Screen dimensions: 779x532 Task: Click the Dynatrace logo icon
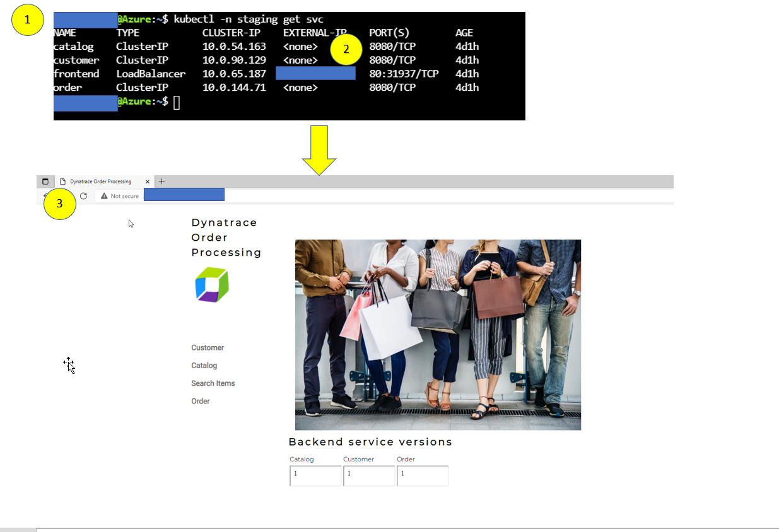(212, 285)
